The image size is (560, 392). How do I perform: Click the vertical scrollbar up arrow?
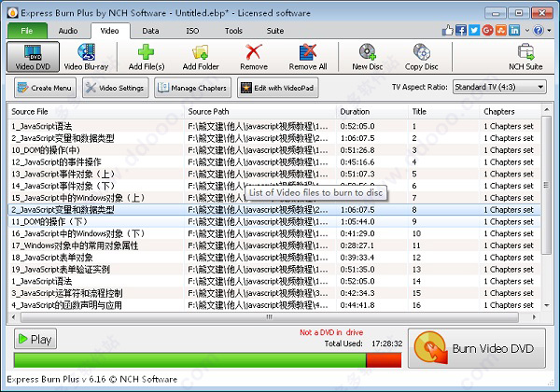pos(546,110)
